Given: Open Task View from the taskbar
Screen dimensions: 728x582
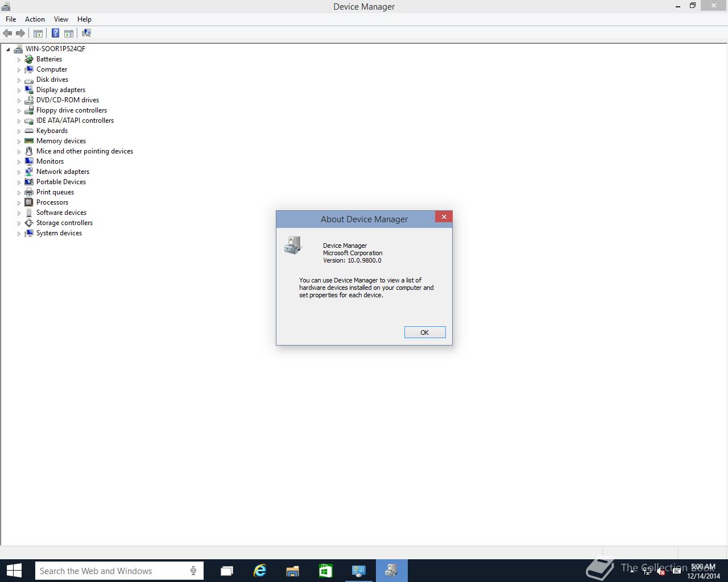Looking at the screenshot, I should click(227, 571).
